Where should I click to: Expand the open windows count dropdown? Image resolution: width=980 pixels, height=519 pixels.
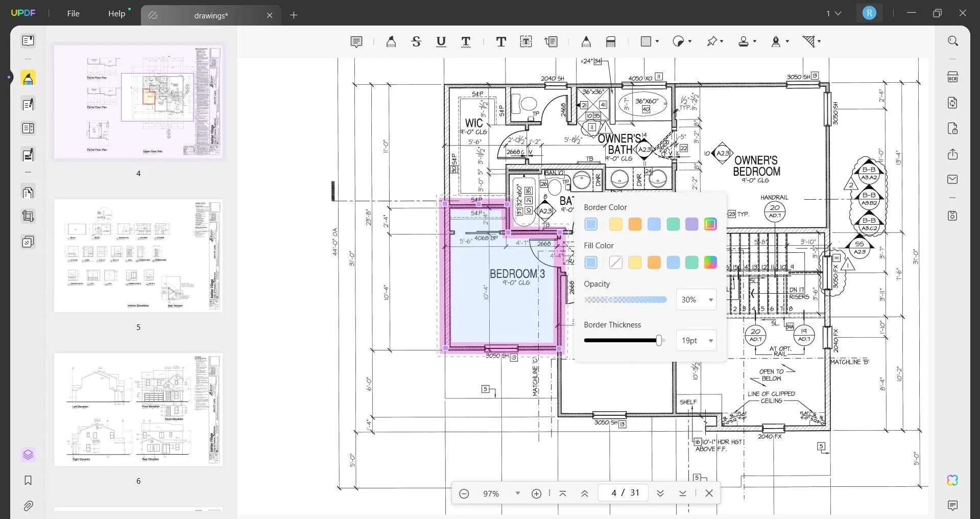click(833, 13)
